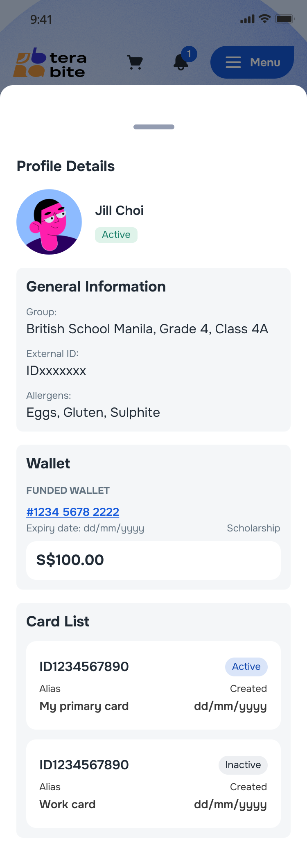This screenshot has height=868, width=307.
Task: Click the cellular signal icon
Action: click(247, 19)
